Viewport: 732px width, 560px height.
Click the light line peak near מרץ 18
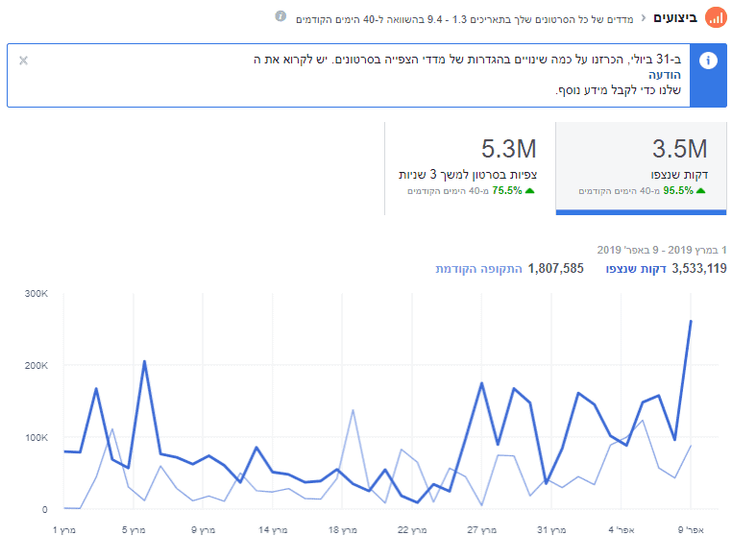[353, 410]
